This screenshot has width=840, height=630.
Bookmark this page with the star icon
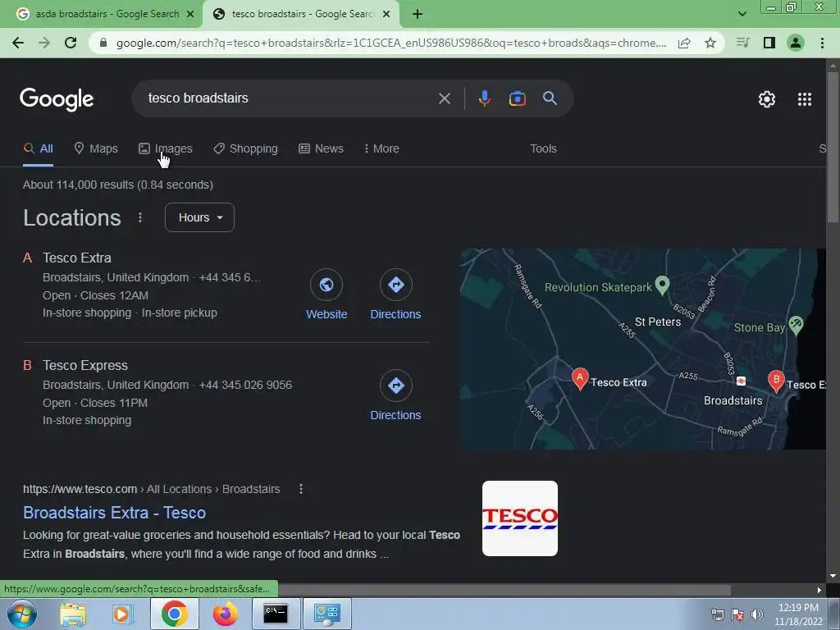click(x=710, y=43)
